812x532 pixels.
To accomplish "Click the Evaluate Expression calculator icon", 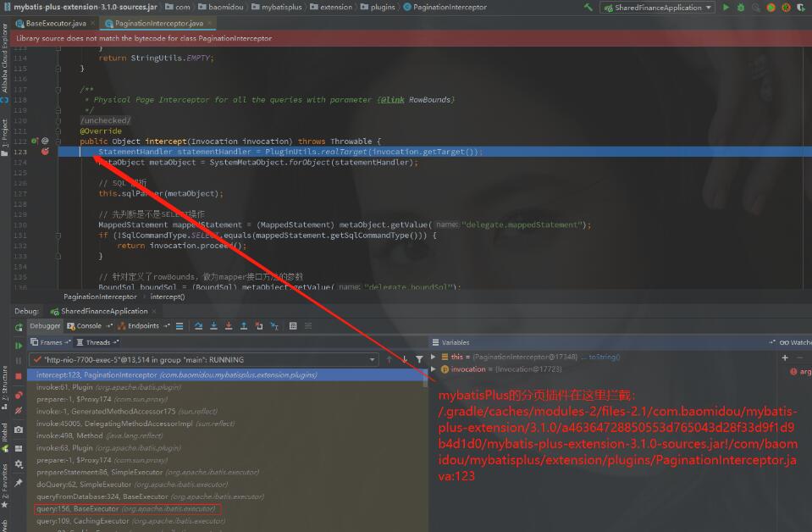I will [x=293, y=326].
